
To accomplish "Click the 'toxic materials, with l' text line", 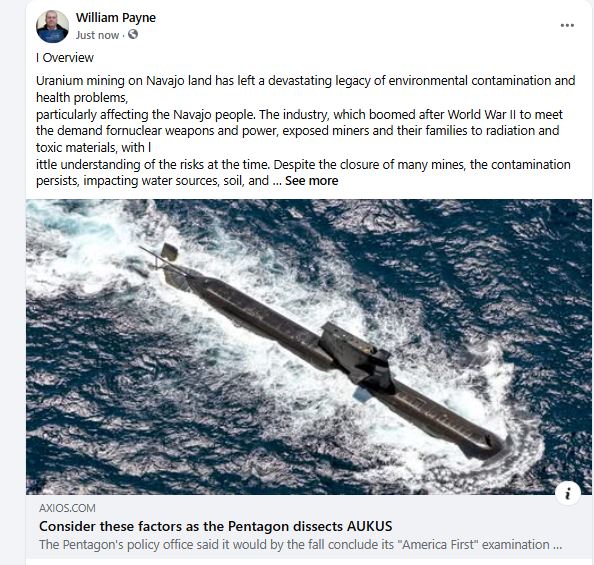I will point(94,147).
